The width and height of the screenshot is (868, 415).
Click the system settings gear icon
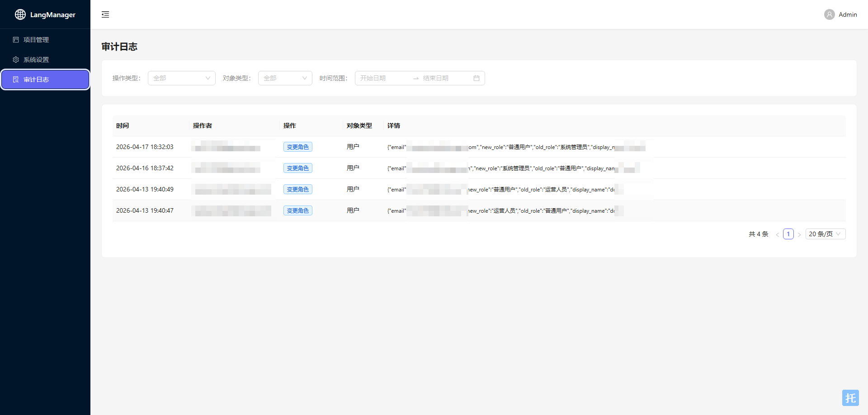16,60
